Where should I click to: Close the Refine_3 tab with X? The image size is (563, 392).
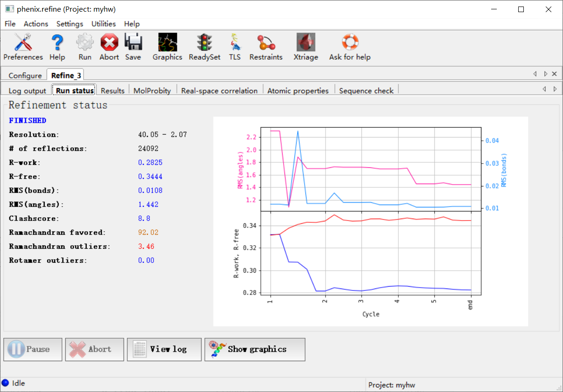pyautogui.click(x=555, y=74)
